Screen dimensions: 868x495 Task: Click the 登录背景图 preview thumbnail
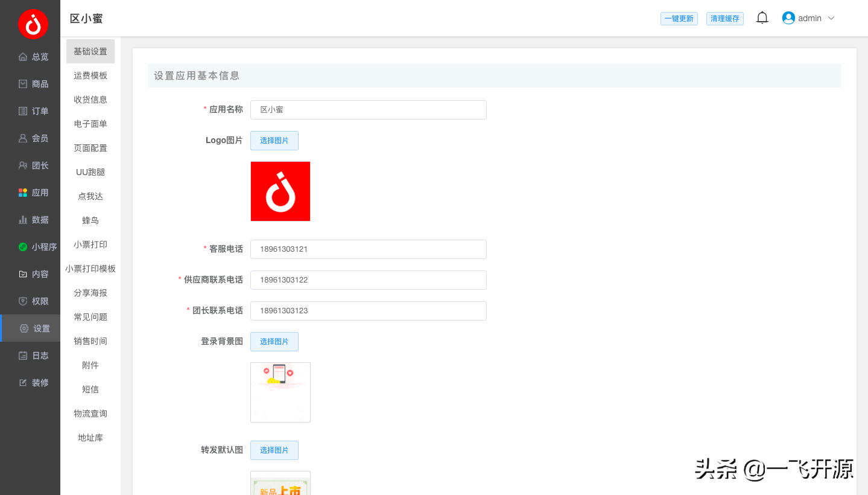pyautogui.click(x=280, y=392)
